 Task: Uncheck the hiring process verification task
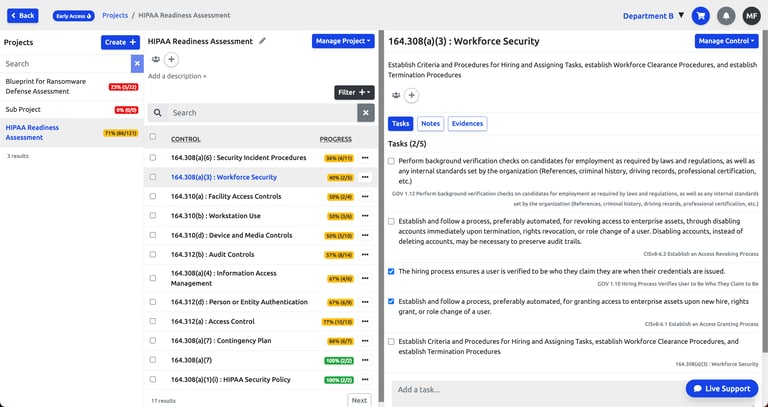point(391,271)
